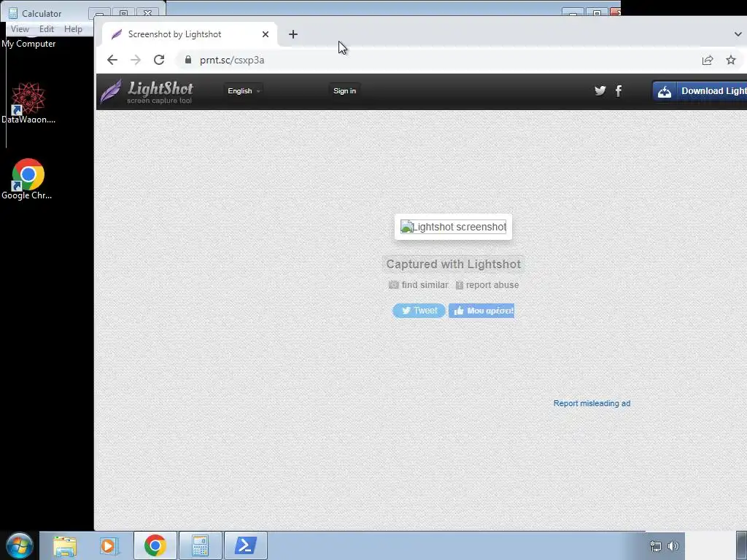Click the Tweet button
747x560 pixels.
(x=419, y=311)
